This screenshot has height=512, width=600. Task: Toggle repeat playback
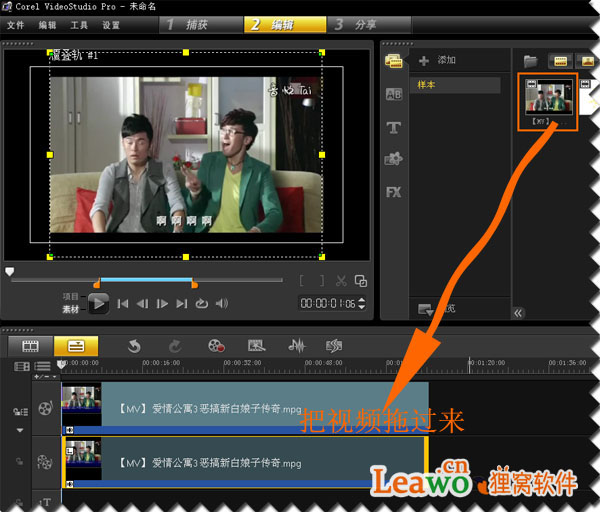(202, 304)
